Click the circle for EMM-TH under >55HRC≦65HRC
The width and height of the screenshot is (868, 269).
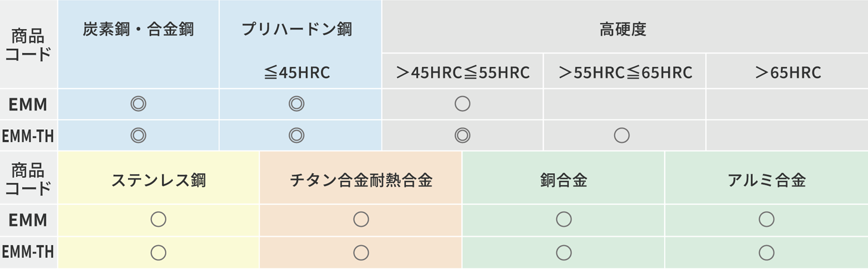[x=622, y=136]
